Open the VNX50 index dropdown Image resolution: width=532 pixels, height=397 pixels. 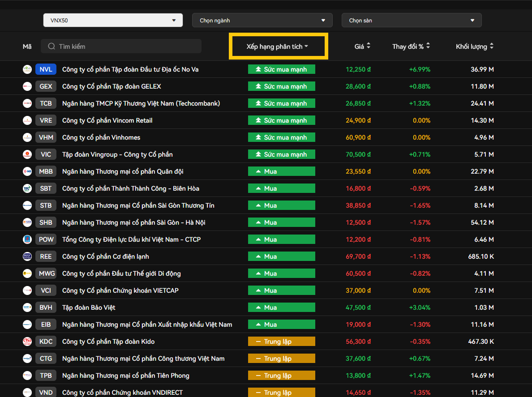[x=113, y=20]
